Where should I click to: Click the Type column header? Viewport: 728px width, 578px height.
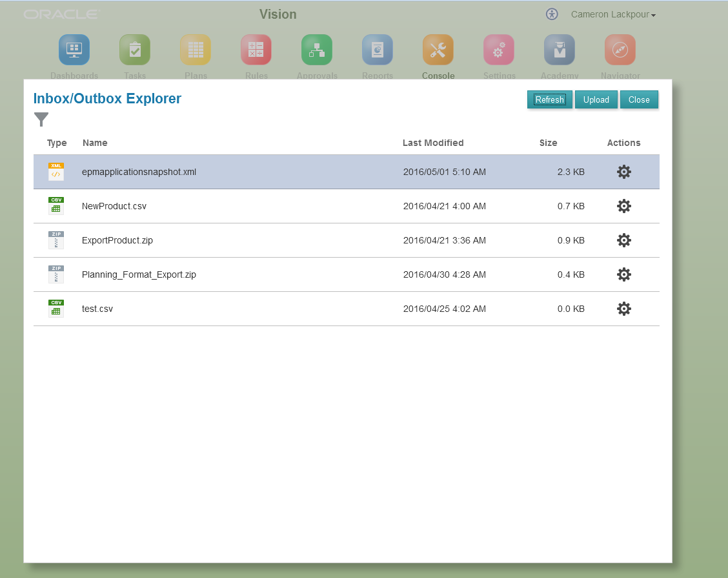tap(57, 143)
